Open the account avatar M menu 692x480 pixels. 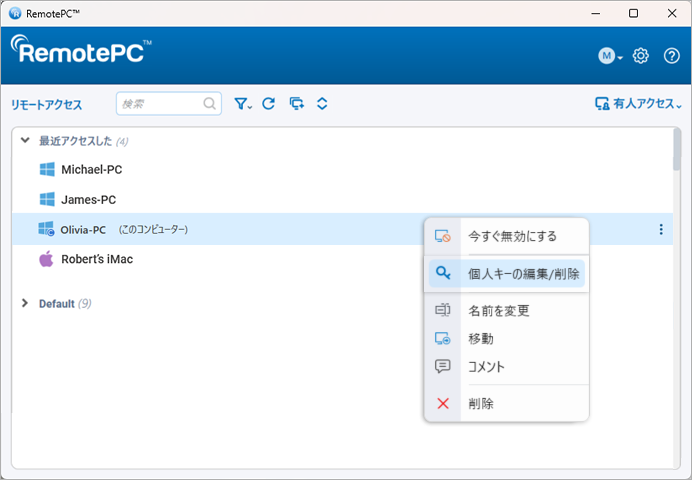[x=610, y=56]
